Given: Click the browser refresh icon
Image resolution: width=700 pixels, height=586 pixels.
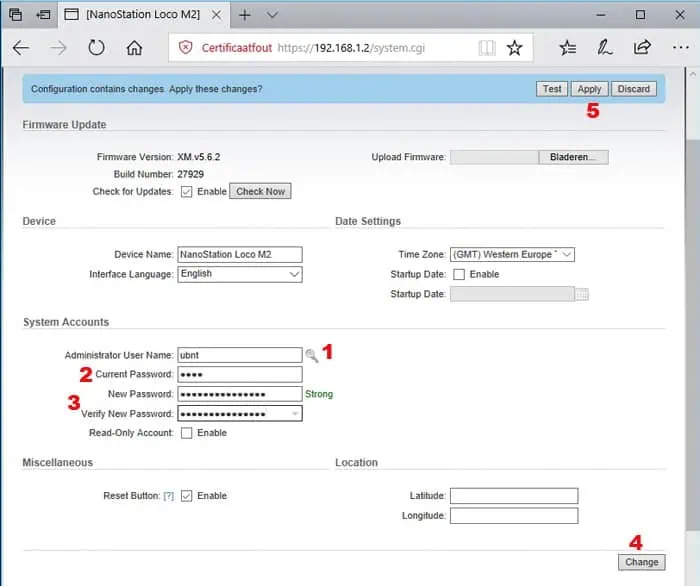Looking at the screenshot, I should [x=96, y=48].
